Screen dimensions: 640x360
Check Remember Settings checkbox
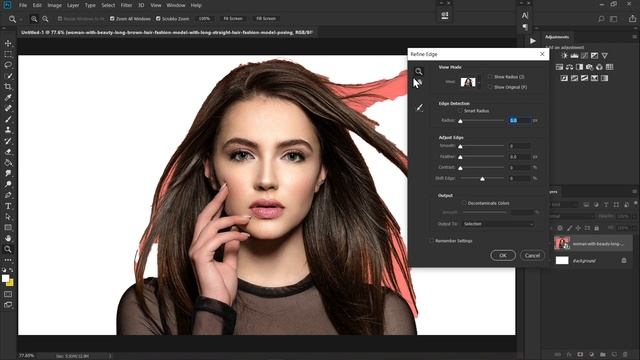(431, 241)
